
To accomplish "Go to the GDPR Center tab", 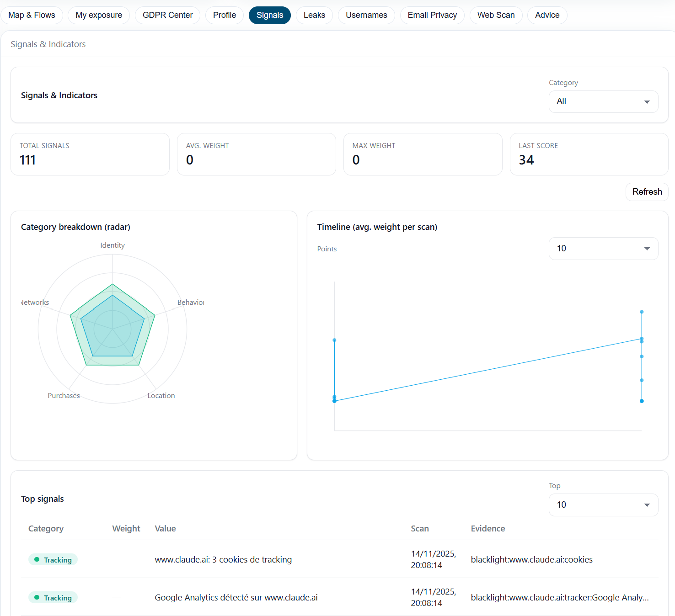I will pyautogui.click(x=167, y=15).
